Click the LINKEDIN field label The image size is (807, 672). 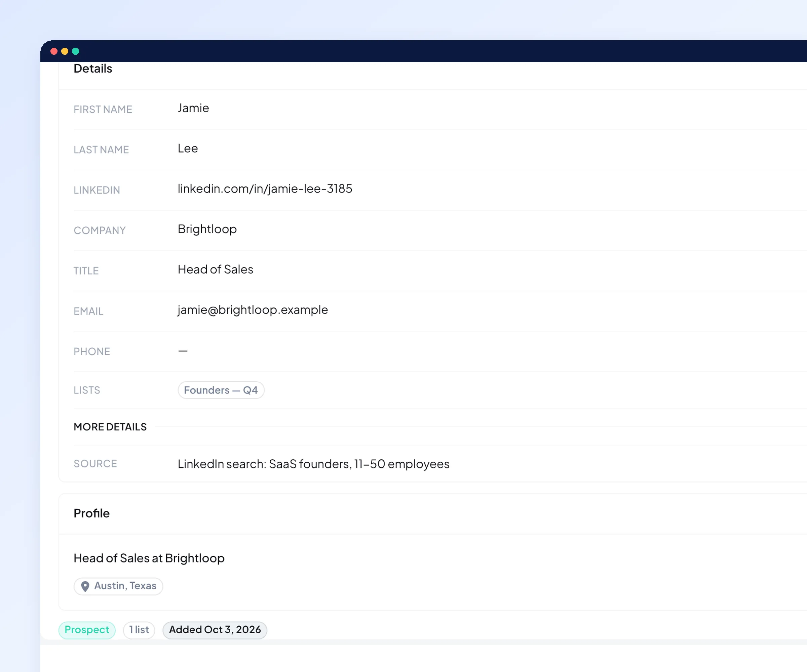click(97, 190)
